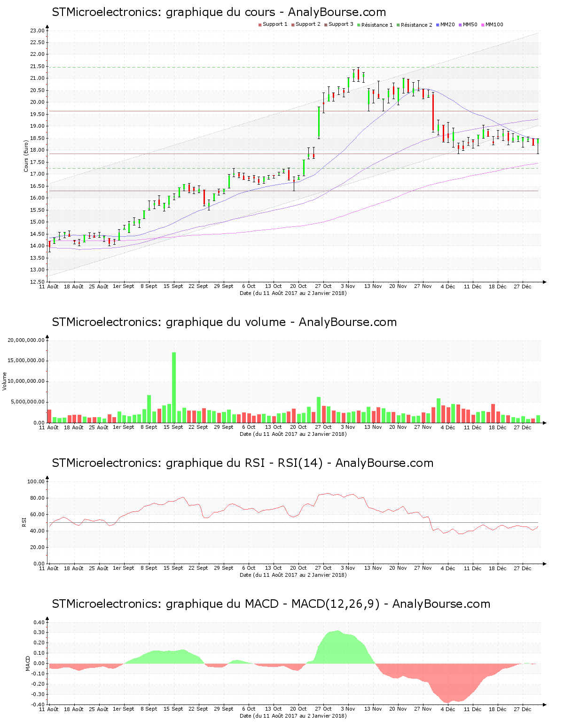Click the MM20 legend color swatch
The image size is (564, 728).
pyautogui.click(x=438, y=25)
